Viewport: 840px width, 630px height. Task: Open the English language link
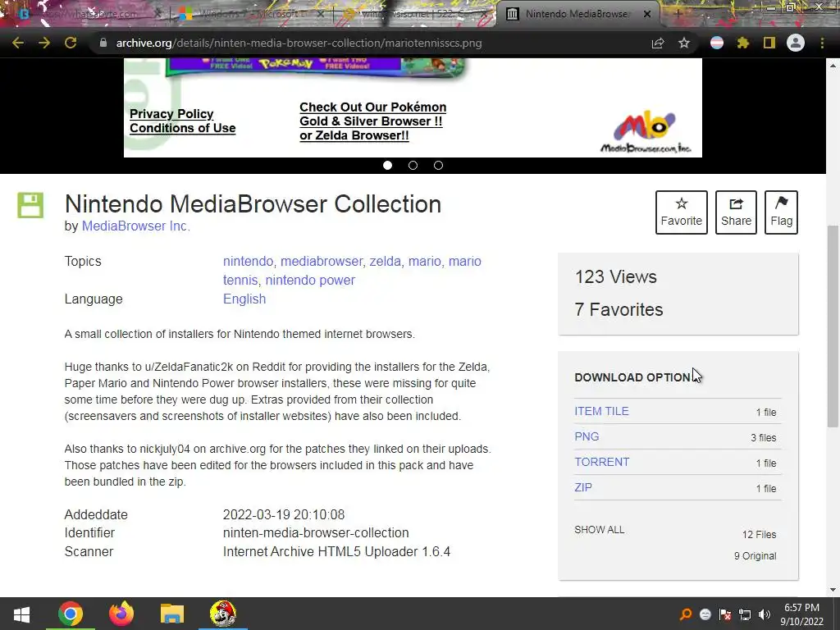[244, 299]
